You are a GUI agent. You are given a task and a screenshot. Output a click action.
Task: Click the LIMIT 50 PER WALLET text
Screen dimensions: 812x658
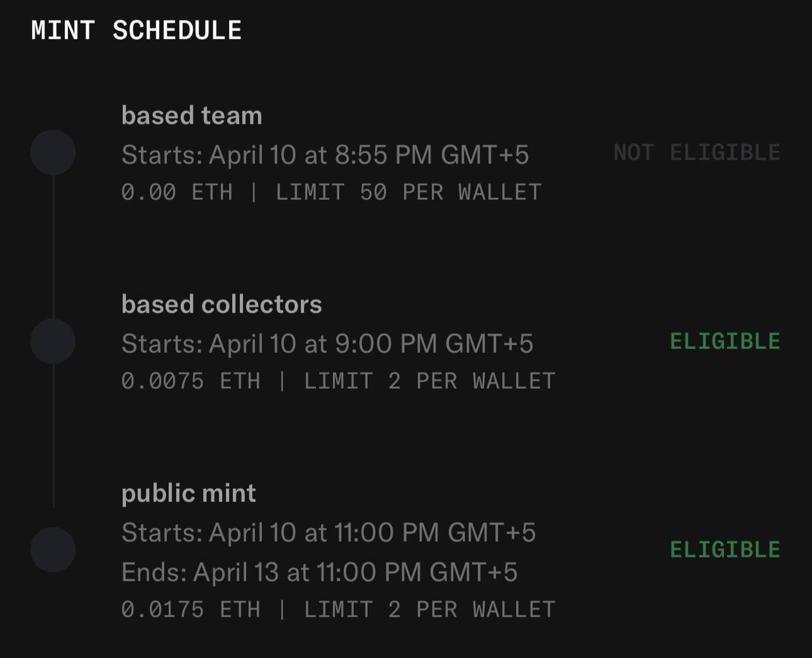click(409, 192)
